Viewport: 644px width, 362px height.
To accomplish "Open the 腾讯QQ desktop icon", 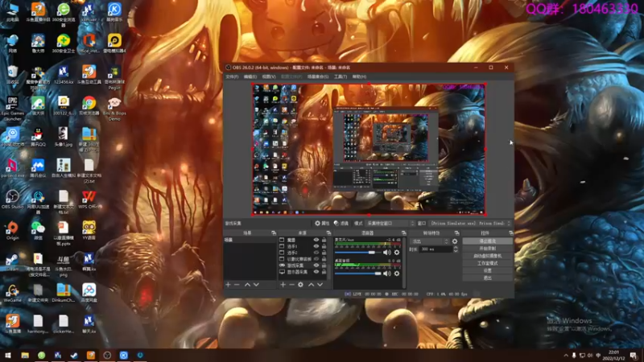I will 38,137.
